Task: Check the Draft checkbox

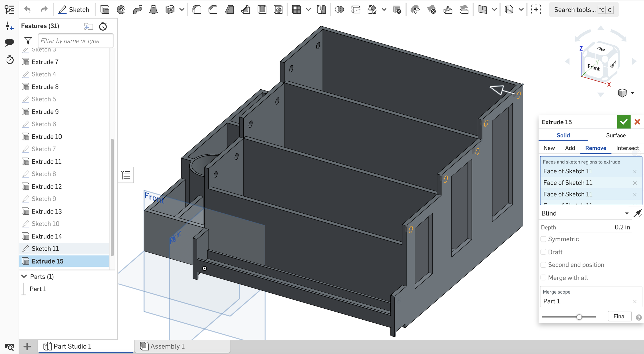Action: [544, 252]
